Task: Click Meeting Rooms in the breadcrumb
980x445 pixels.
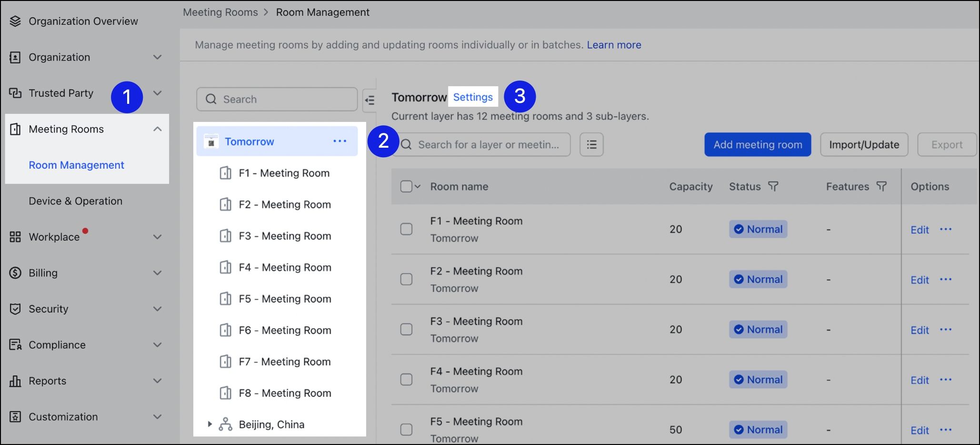Action: 220,12
